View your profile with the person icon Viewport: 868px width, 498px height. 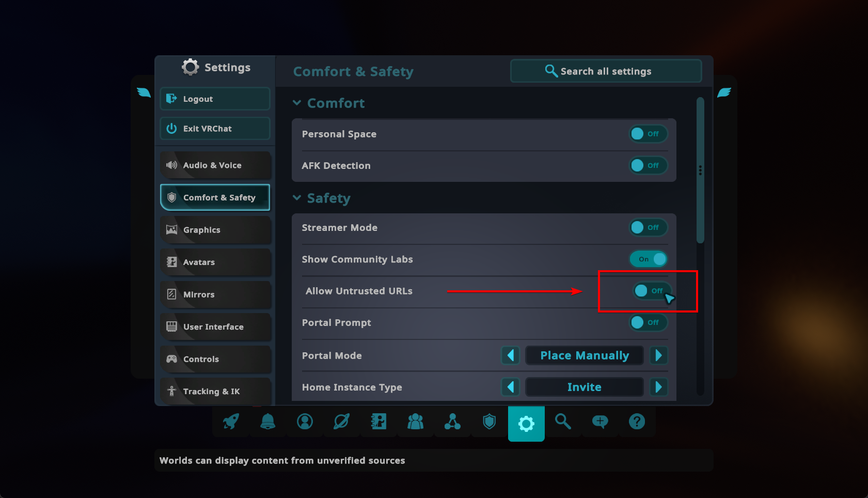pyautogui.click(x=305, y=422)
